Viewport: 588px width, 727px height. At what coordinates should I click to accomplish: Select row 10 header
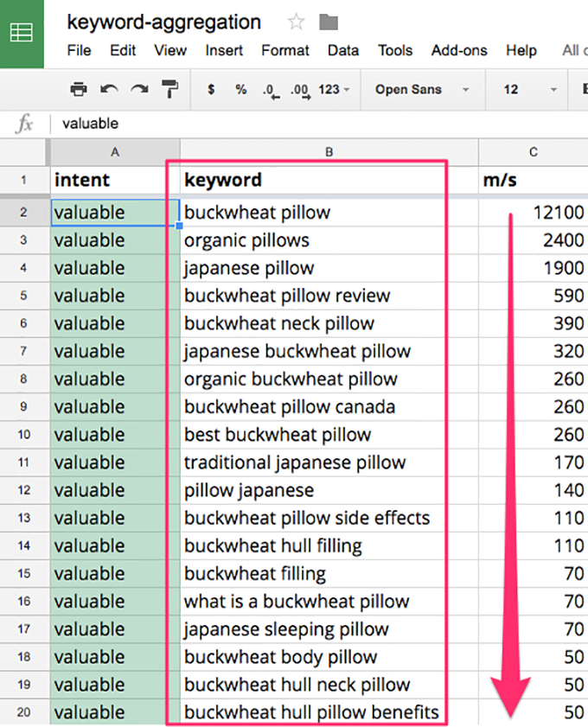24,435
